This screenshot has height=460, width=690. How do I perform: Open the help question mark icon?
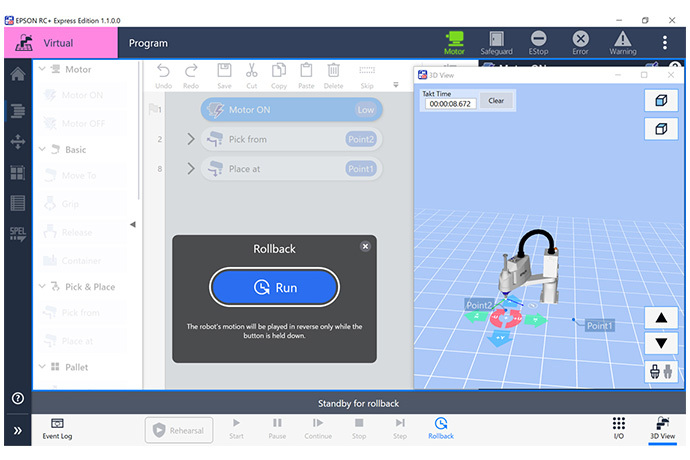pyautogui.click(x=18, y=398)
